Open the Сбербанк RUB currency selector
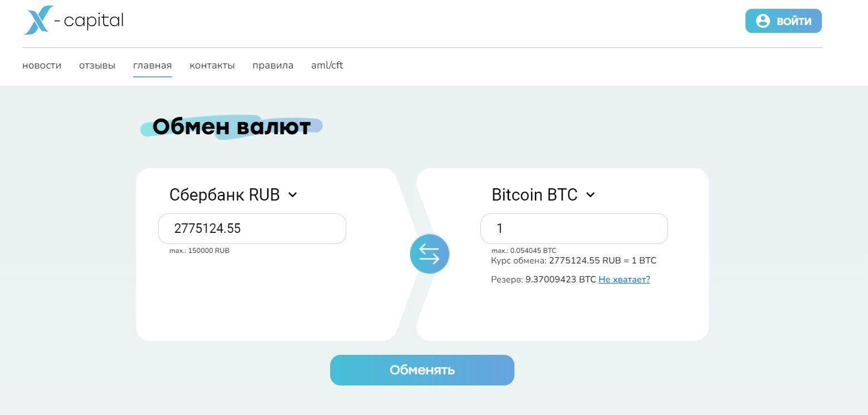This screenshot has height=415, width=868. pyautogui.click(x=233, y=195)
